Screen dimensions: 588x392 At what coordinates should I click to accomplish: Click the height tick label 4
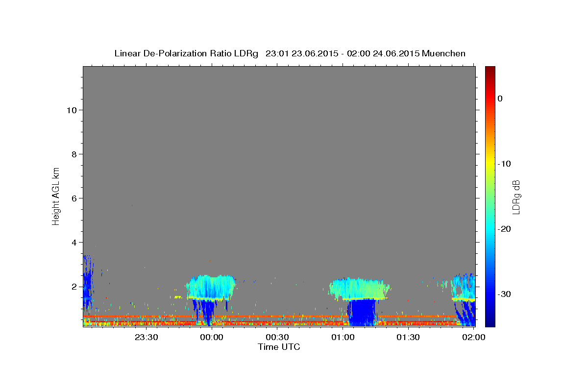[74, 243]
